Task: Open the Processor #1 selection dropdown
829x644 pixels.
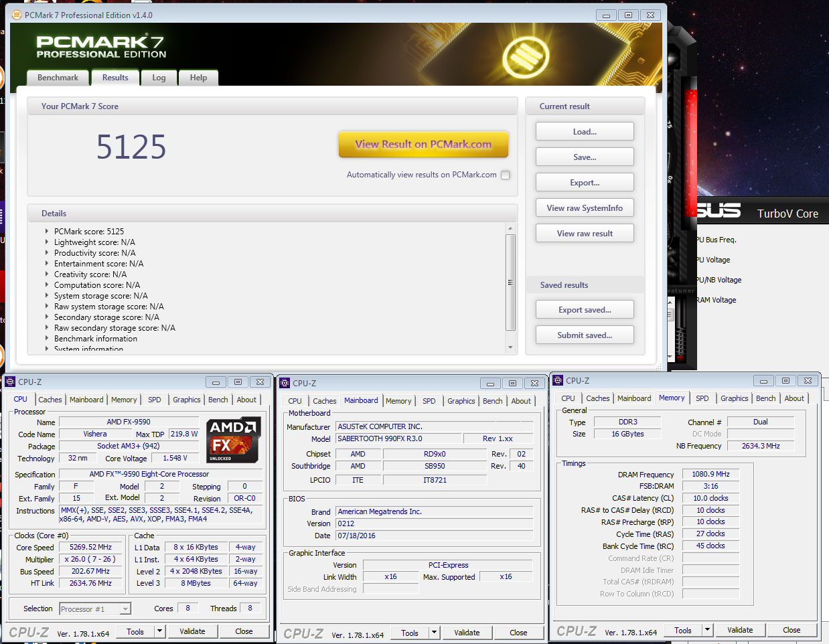Action: (125, 609)
